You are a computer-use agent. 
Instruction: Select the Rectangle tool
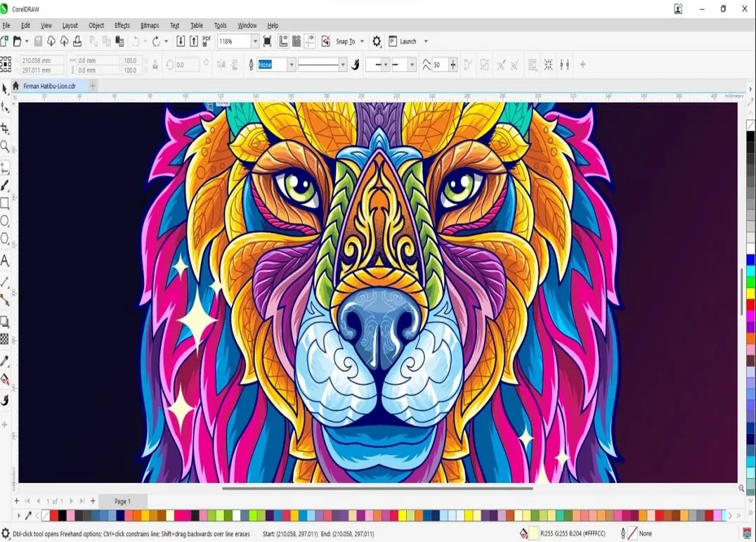(x=5, y=203)
